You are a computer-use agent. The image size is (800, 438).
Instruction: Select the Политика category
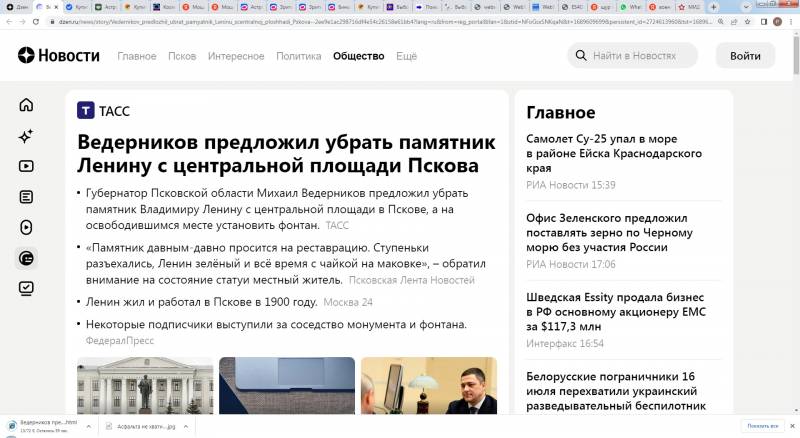pos(298,56)
